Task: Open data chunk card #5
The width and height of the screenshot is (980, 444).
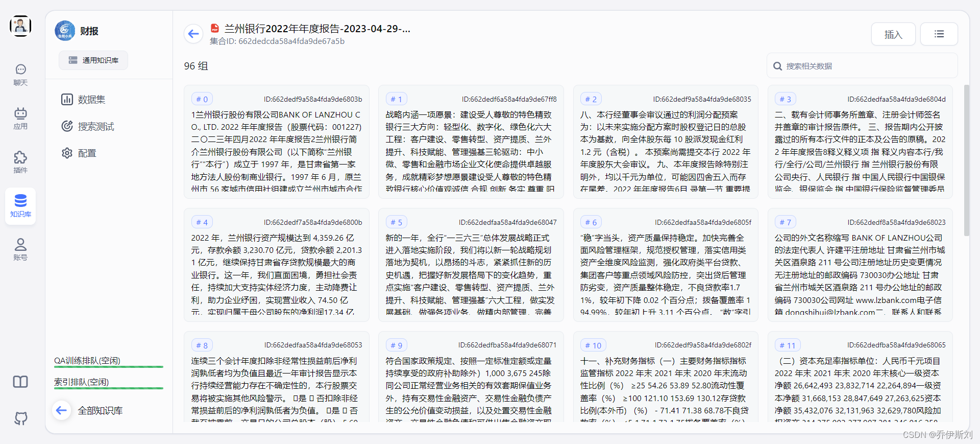Action: coord(471,265)
